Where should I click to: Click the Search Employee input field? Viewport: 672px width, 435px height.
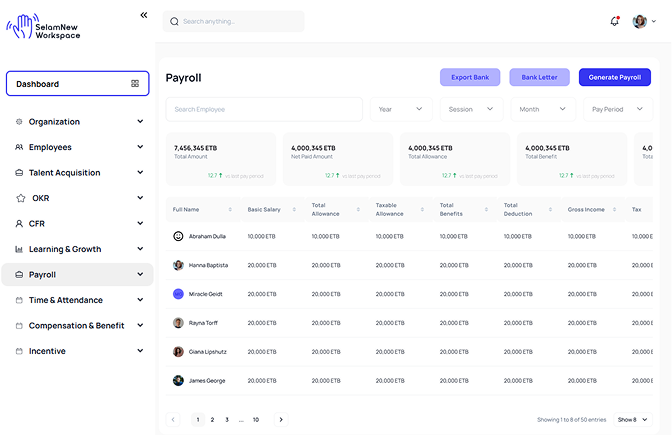click(x=263, y=109)
